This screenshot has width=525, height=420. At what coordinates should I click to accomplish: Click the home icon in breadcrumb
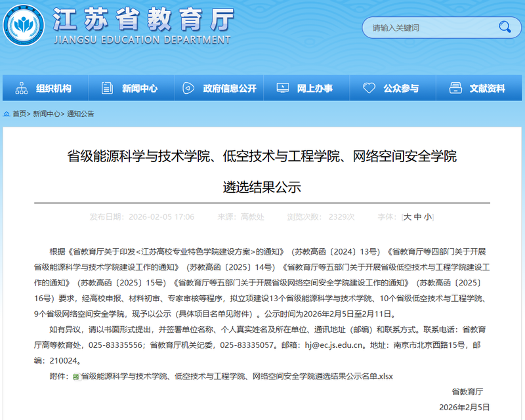[x=7, y=114]
